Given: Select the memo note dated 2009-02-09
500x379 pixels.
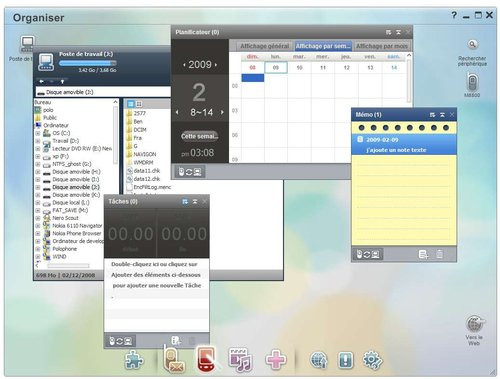Looking at the screenshot, I should [x=404, y=145].
